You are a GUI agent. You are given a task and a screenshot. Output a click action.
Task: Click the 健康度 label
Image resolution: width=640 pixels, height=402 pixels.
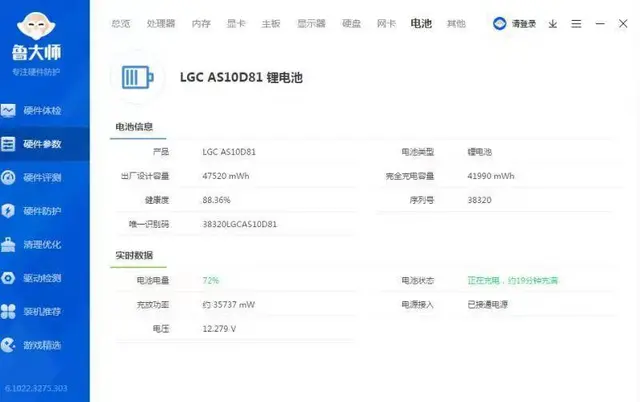click(157, 200)
